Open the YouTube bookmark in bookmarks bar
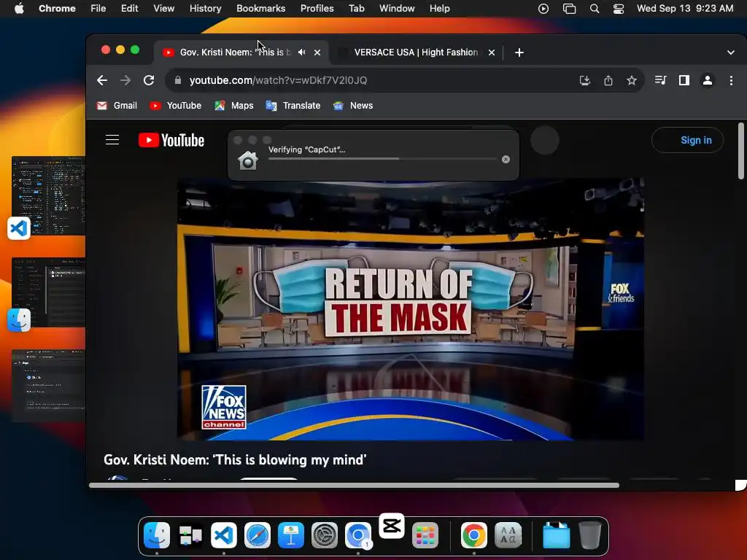The image size is (747, 560). [x=175, y=106]
